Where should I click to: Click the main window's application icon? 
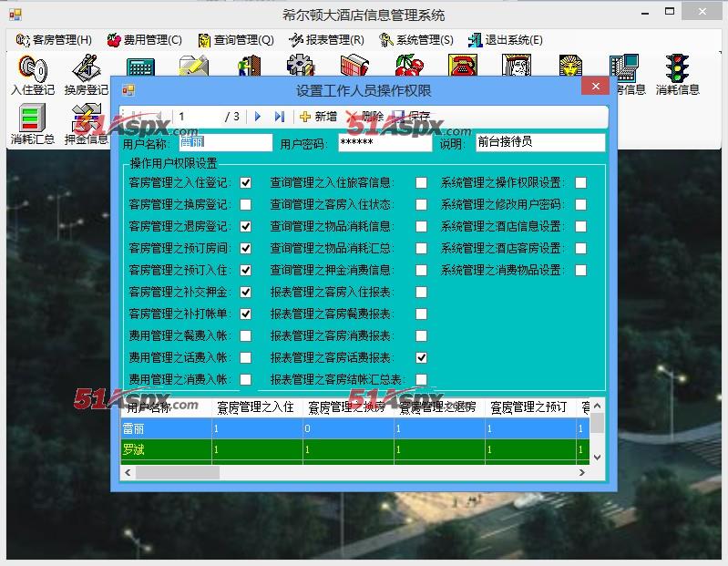click(x=15, y=15)
